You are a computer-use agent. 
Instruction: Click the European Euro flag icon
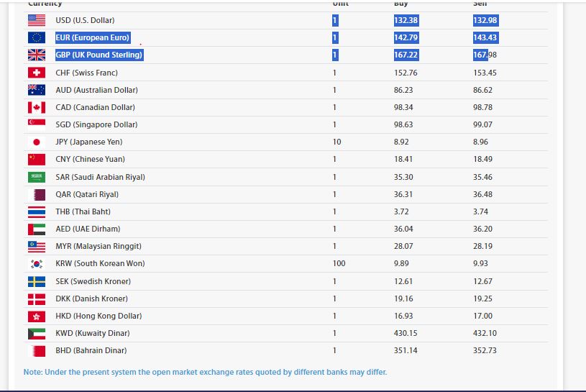[36, 37]
